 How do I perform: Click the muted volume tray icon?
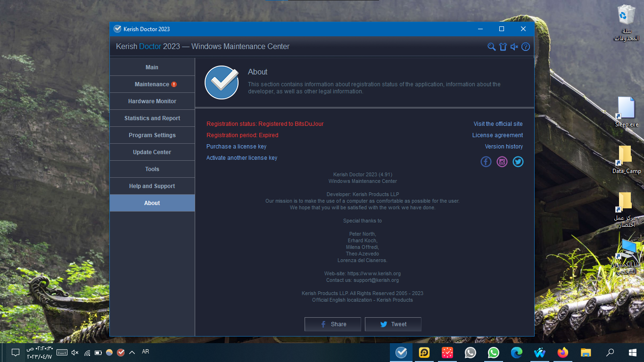click(x=75, y=353)
